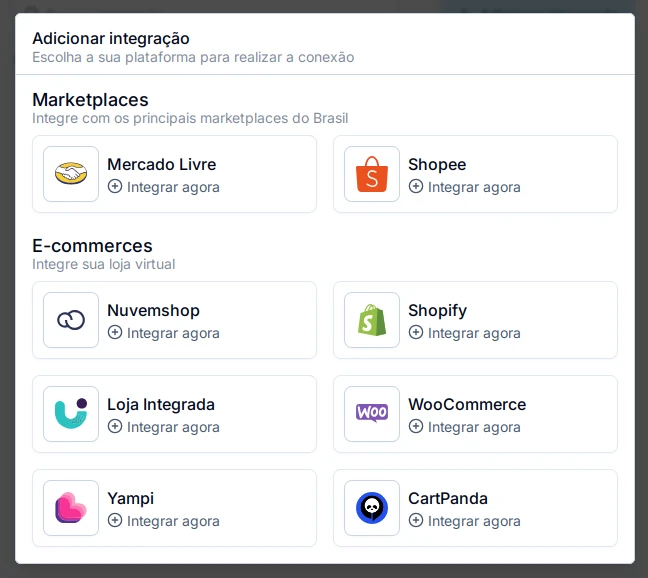Select the Nuvemshop cloud logo

click(x=71, y=320)
